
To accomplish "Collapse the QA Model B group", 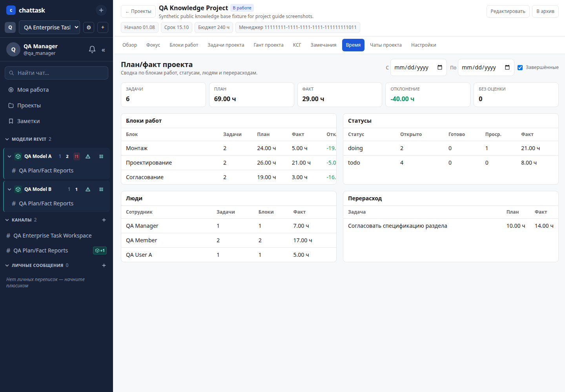I will (x=9, y=189).
